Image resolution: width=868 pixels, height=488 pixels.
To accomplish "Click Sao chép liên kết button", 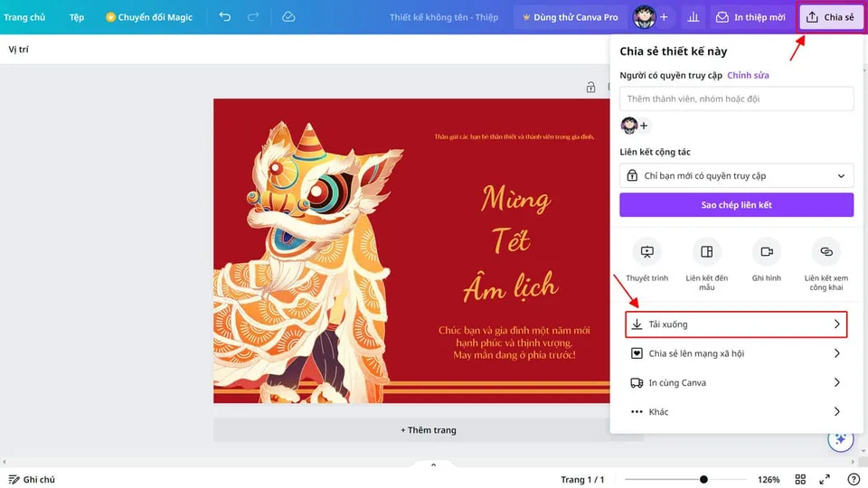I will [x=736, y=205].
